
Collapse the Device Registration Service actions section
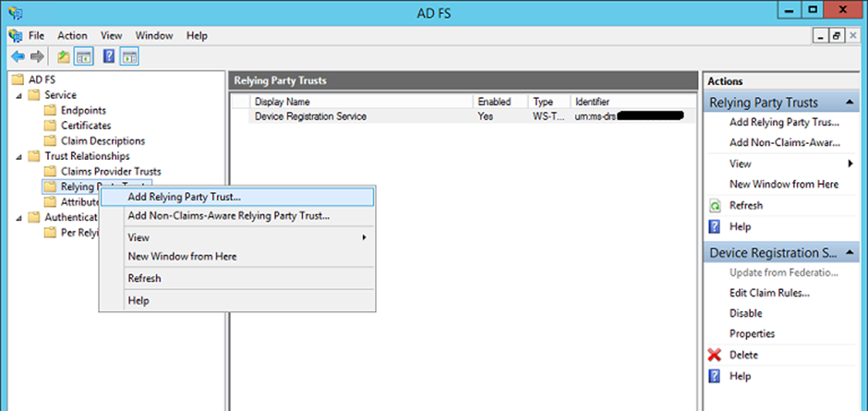[849, 252]
